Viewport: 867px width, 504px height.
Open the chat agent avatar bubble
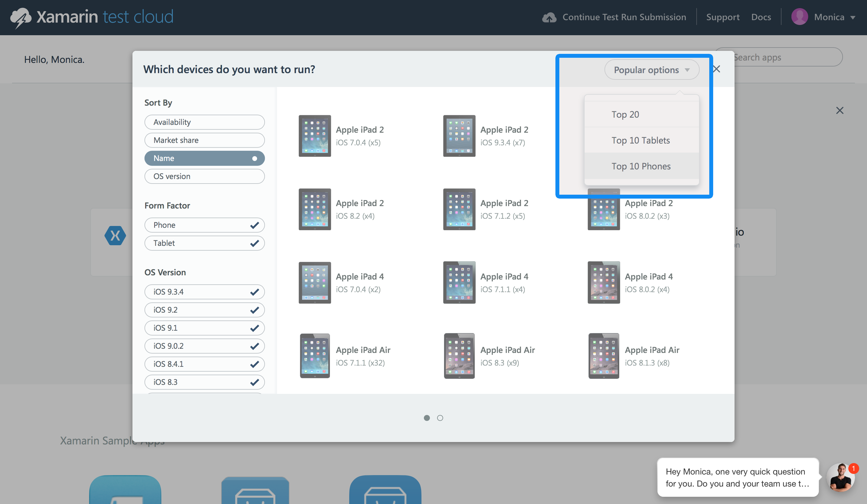point(841,478)
